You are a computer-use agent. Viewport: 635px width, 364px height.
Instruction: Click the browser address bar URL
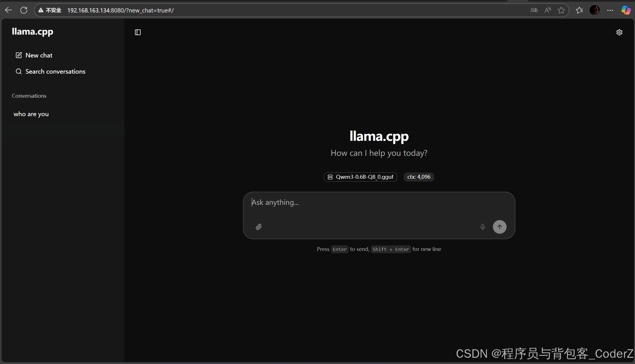coord(120,10)
